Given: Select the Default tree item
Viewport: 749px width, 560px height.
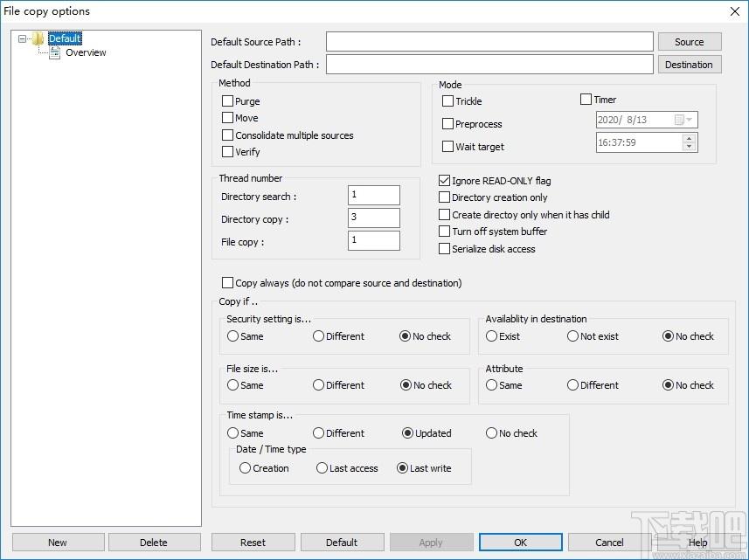Looking at the screenshot, I should pyautogui.click(x=65, y=38).
